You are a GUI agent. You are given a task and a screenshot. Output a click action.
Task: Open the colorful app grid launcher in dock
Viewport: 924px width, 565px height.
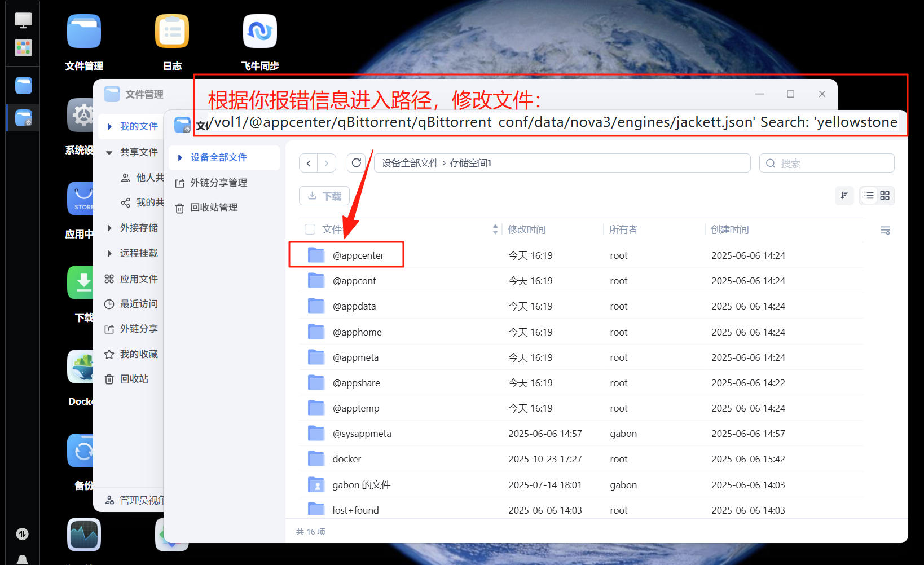click(x=23, y=48)
